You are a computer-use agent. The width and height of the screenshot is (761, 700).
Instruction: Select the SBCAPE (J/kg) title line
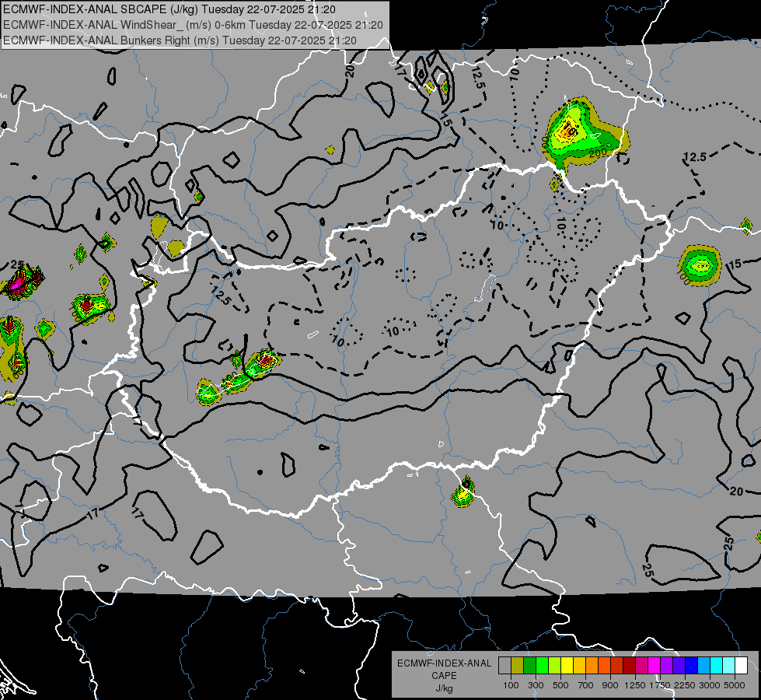pos(169,9)
